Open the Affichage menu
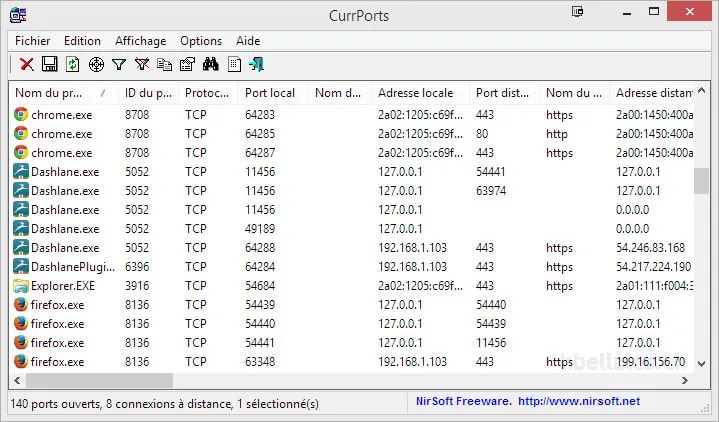The width and height of the screenshot is (719, 422). coord(140,41)
